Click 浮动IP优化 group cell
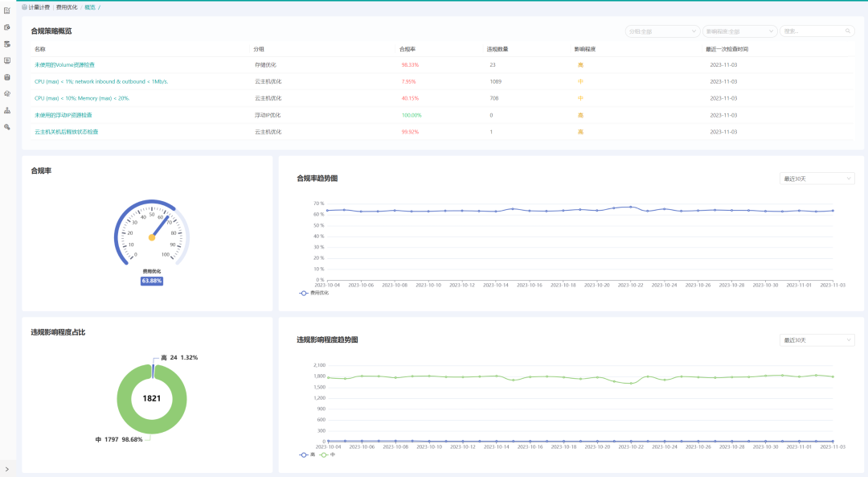This screenshot has height=477, width=868. [268, 115]
